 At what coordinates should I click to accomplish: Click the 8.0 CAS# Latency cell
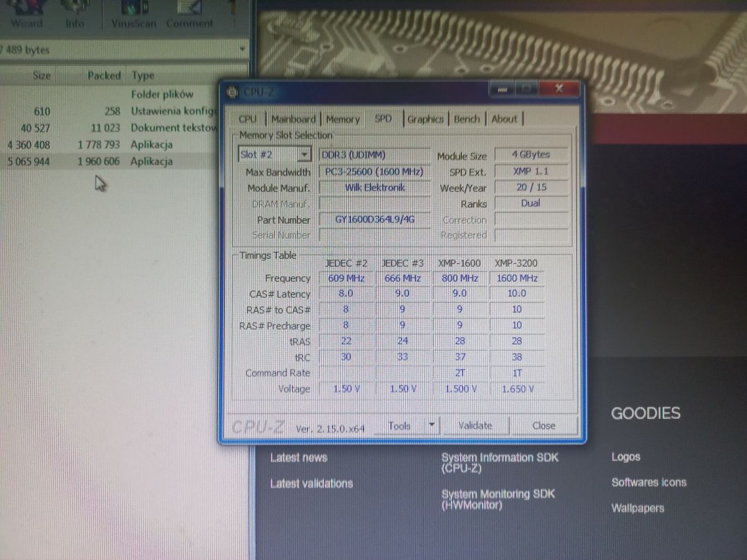click(x=346, y=293)
